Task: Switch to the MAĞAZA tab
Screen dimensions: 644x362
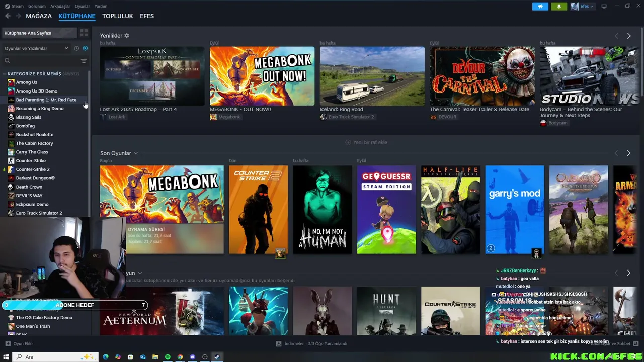Action: pos(39,16)
